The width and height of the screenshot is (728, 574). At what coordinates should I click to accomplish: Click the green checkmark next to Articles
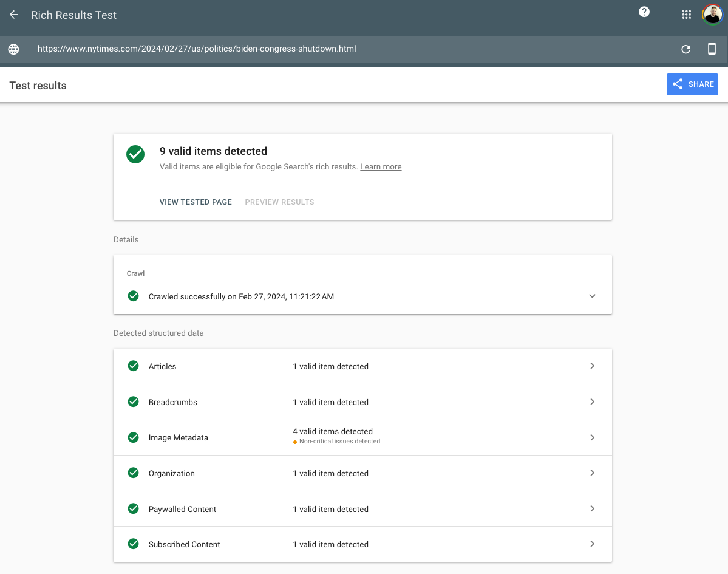pyautogui.click(x=133, y=366)
